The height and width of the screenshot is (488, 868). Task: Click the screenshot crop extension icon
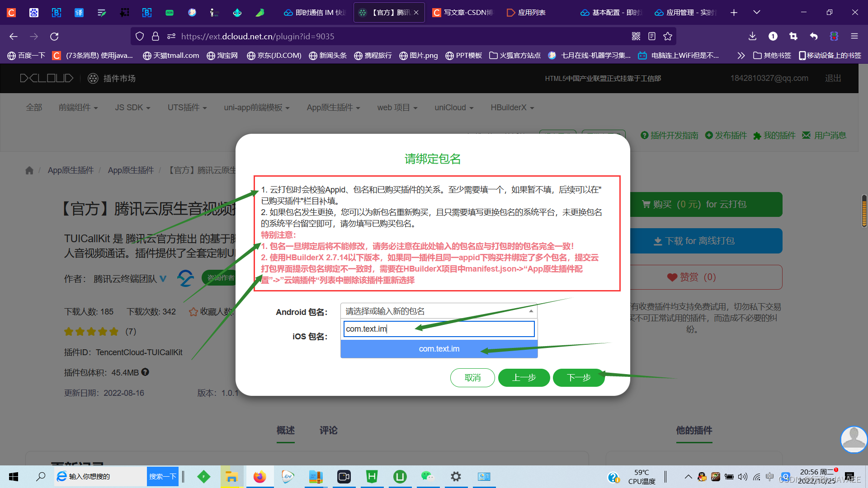click(793, 36)
